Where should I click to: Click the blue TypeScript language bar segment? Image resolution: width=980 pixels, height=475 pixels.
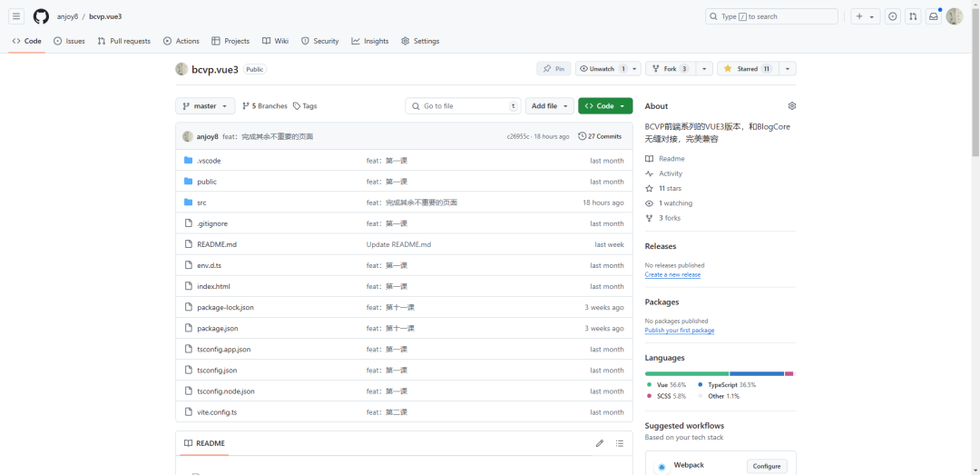coord(757,373)
